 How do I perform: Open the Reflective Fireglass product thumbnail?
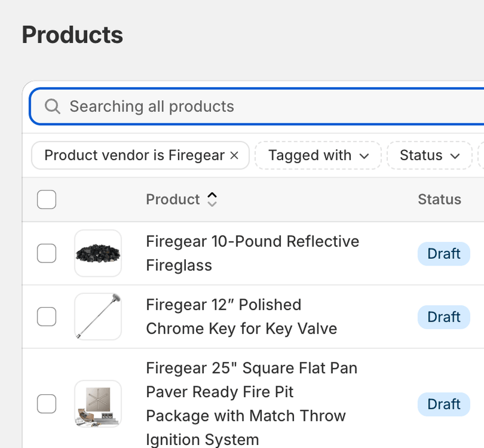pyautogui.click(x=98, y=253)
